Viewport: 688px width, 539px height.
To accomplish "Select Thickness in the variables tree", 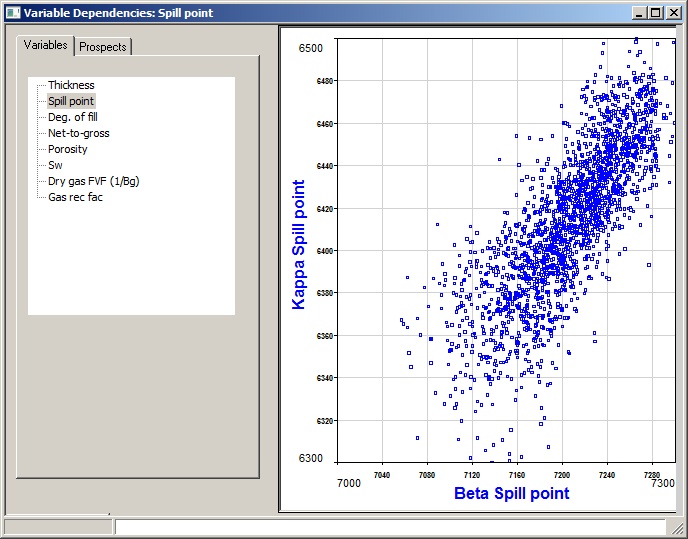I will click(71, 85).
